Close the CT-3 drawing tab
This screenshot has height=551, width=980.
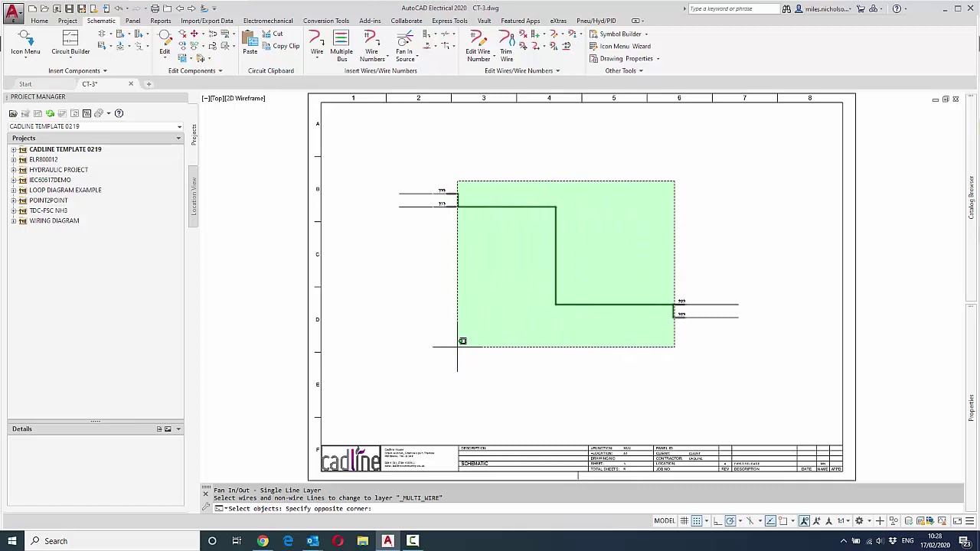130,83
